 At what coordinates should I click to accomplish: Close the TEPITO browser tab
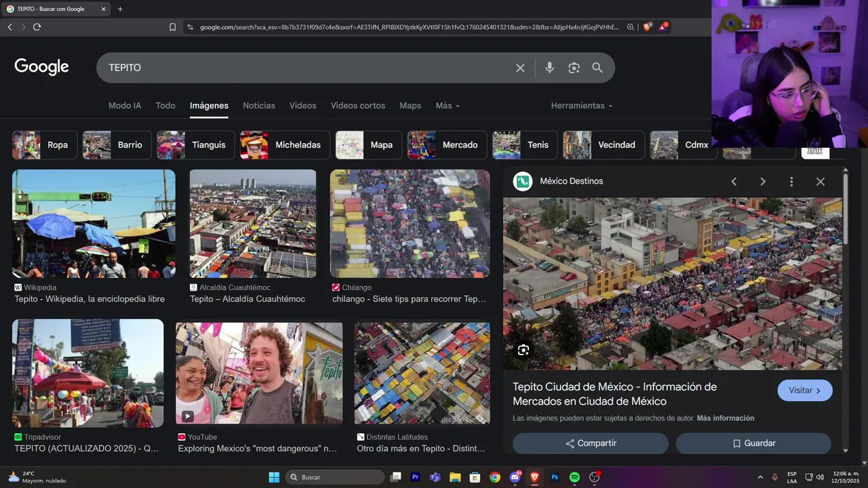point(103,9)
